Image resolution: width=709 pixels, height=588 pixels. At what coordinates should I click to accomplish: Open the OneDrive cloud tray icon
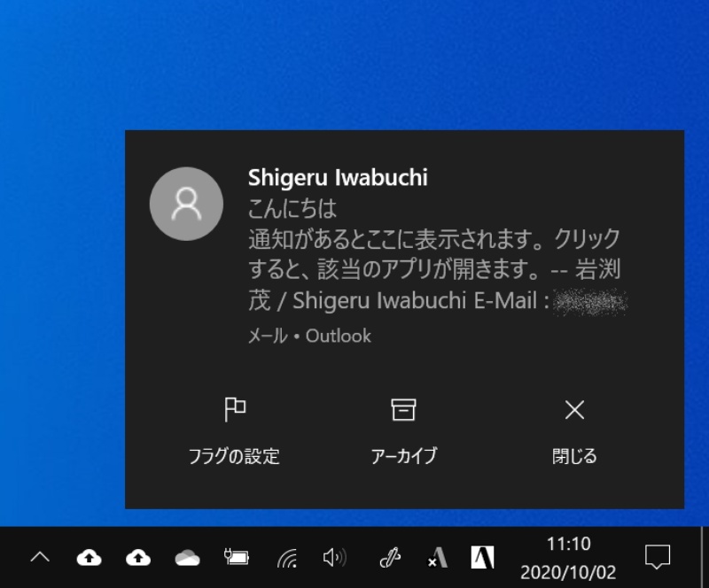pyautogui.click(x=187, y=558)
